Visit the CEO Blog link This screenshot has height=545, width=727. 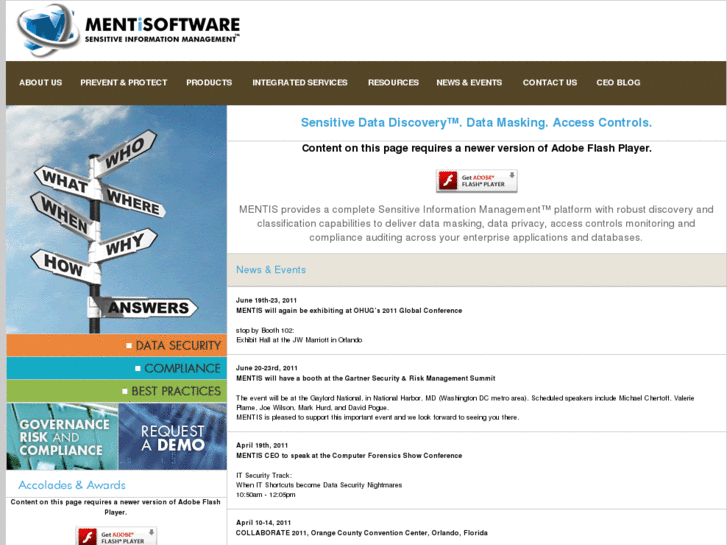618,83
